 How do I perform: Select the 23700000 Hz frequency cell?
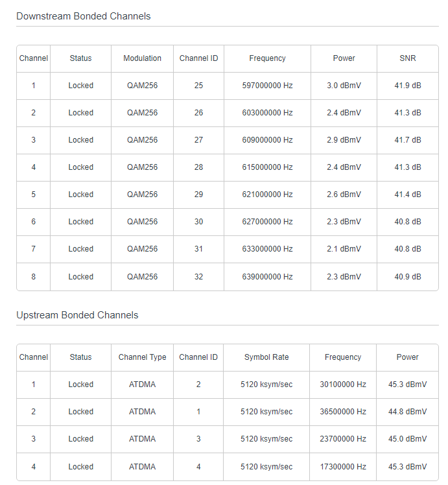point(343,439)
